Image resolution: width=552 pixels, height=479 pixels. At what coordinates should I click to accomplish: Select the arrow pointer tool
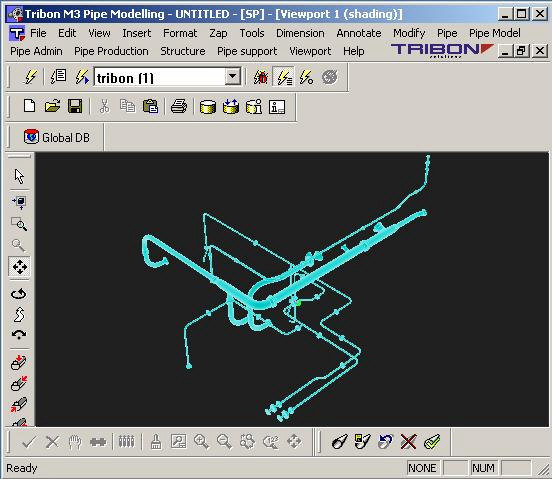point(19,176)
